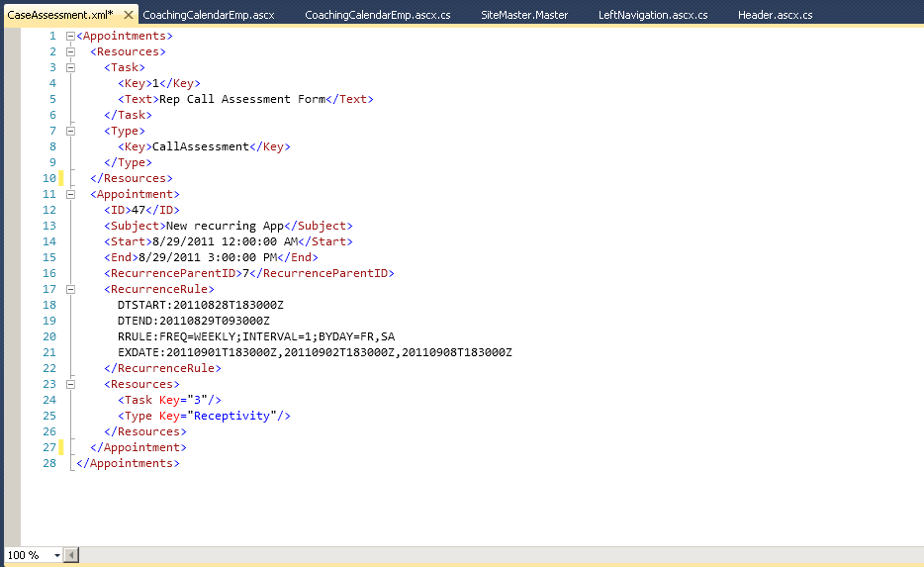Click the RRULE:FREQ=WEEKLY line
The width and height of the screenshot is (924, 567).
point(256,336)
